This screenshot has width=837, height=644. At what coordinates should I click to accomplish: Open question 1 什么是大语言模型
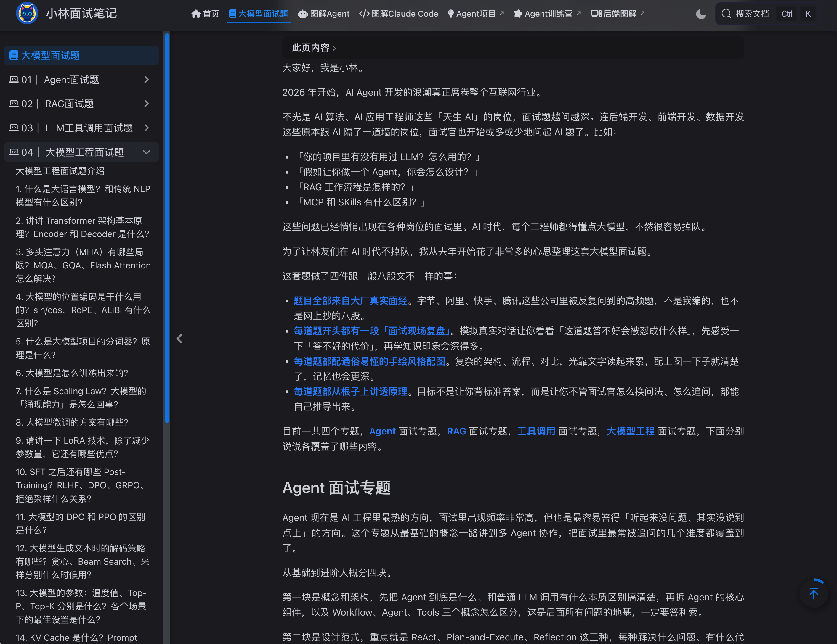coord(83,196)
